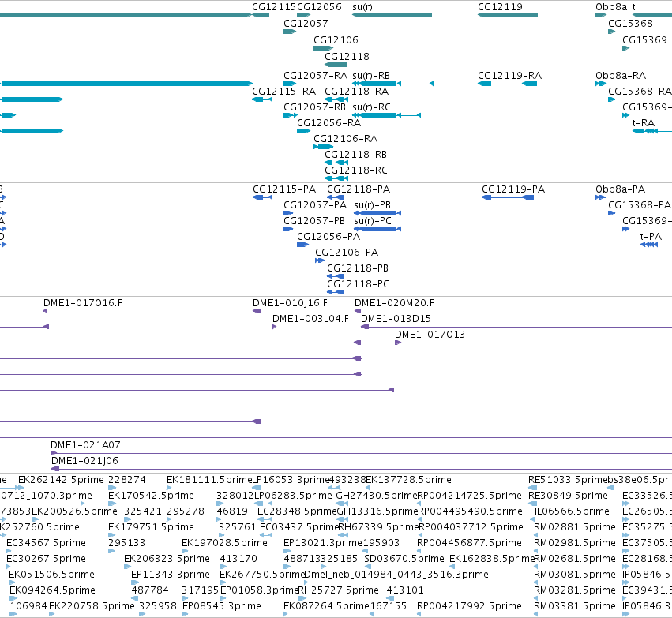This screenshot has width=672, height=618.
Task: Click the DME1-013D15 BAC label
Action: click(396, 319)
